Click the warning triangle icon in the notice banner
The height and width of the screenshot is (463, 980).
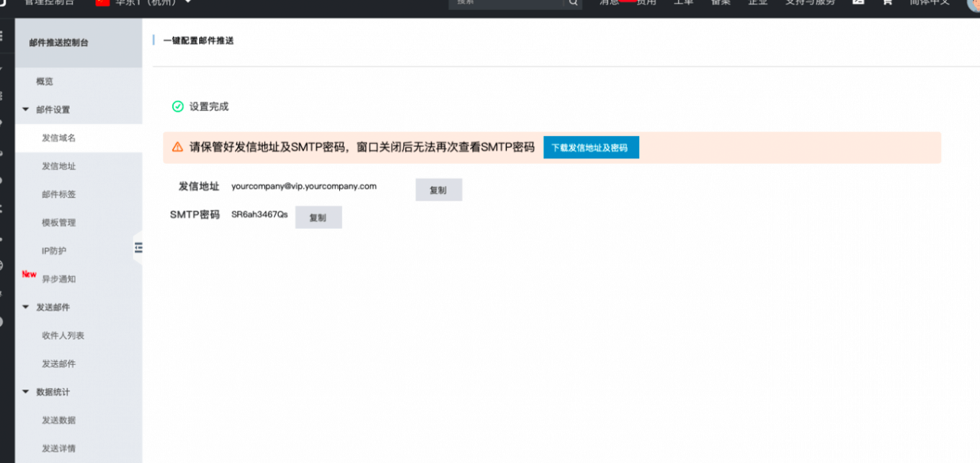(x=178, y=147)
